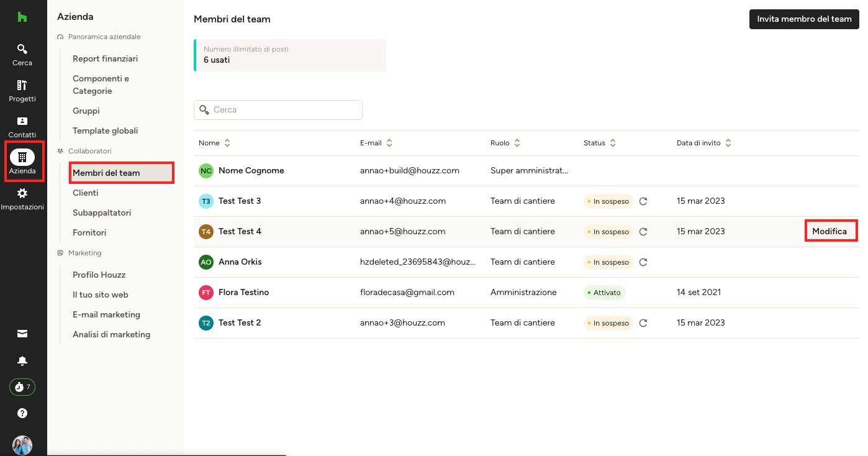Click the T2 avatar circle
The height and width of the screenshot is (456, 868).
(206, 323)
